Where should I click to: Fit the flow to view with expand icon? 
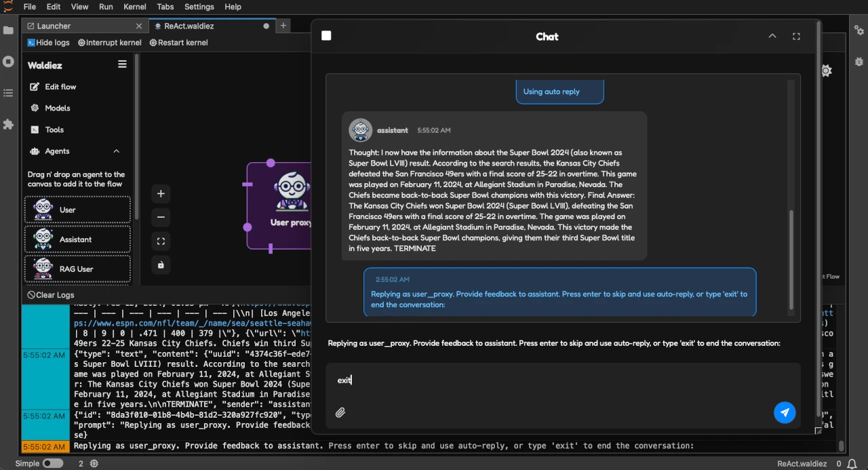pos(161,241)
